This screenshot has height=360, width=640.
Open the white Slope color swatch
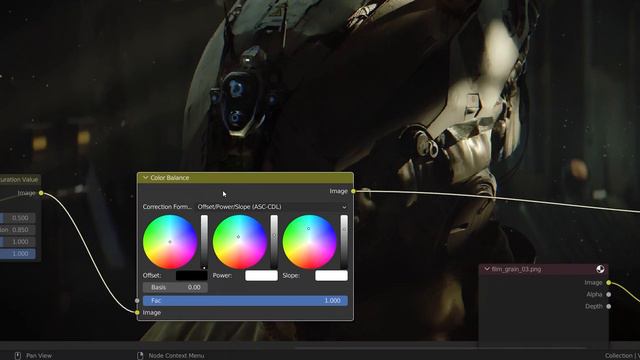tap(331, 276)
